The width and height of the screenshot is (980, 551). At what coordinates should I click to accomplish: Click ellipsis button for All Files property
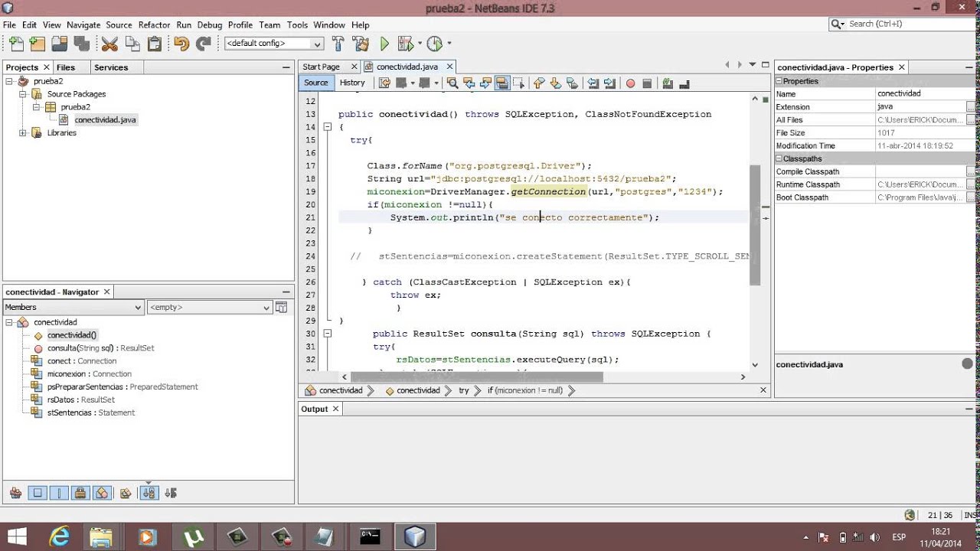971,119
